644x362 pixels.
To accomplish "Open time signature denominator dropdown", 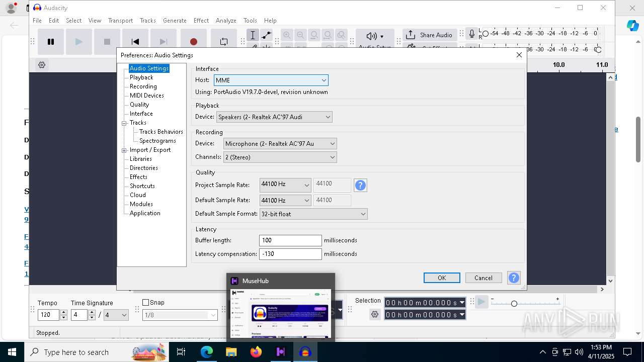I will [x=116, y=315].
